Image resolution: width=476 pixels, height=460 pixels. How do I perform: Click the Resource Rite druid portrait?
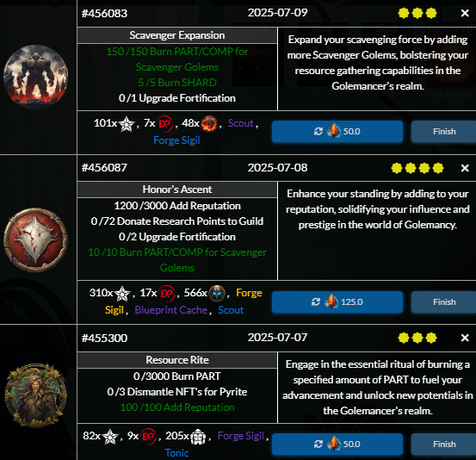(x=36, y=395)
